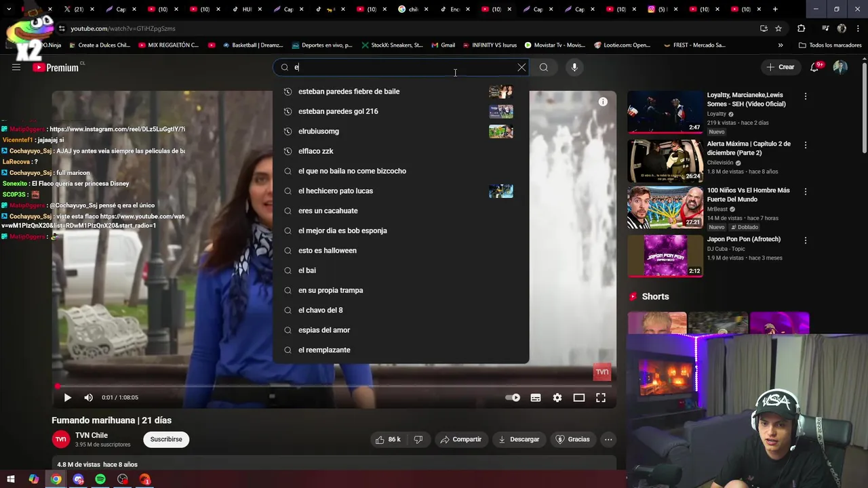Open options menu for 100 Niños video
The image size is (868, 488).
click(x=806, y=192)
